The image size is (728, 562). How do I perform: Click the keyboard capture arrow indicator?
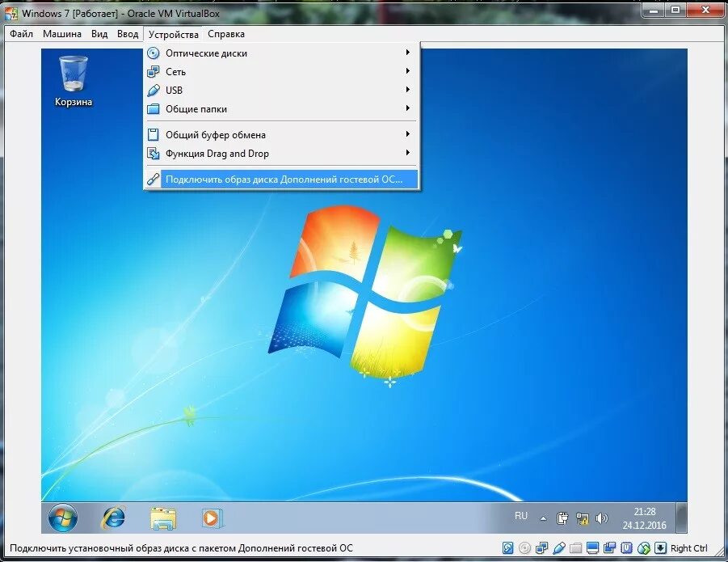coord(660,548)
